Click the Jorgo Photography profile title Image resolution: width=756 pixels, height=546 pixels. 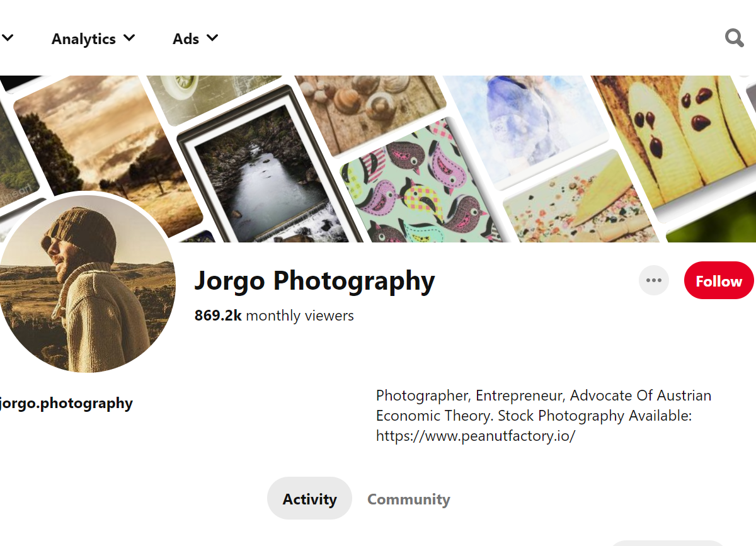click(314, 281)
